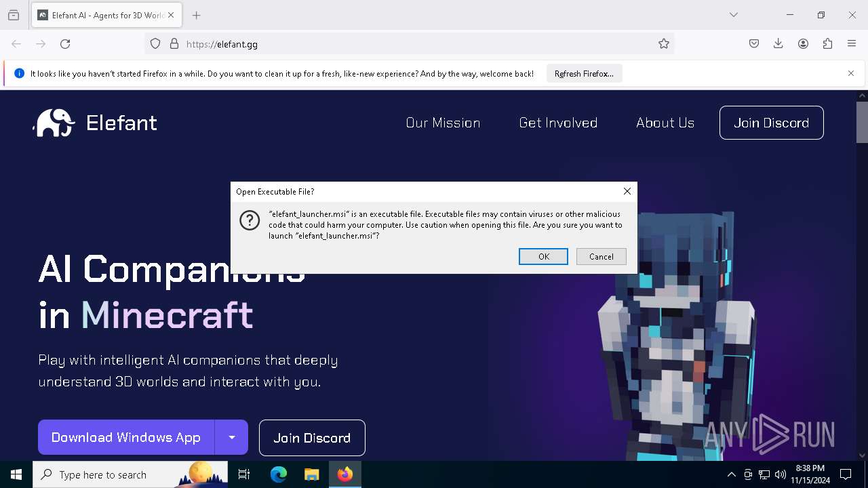Click the Firefox taskbar icon
The image size is (868, 488).
coord(345,474)
